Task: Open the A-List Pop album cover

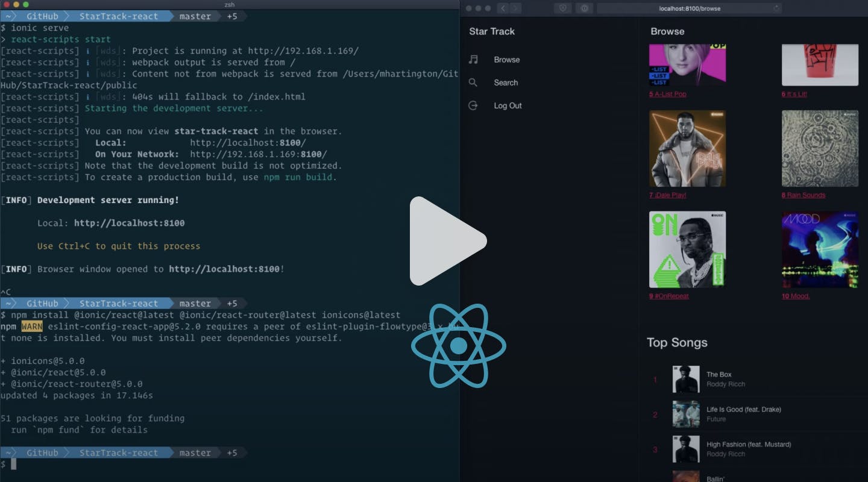Action: (x=687, y=65)
